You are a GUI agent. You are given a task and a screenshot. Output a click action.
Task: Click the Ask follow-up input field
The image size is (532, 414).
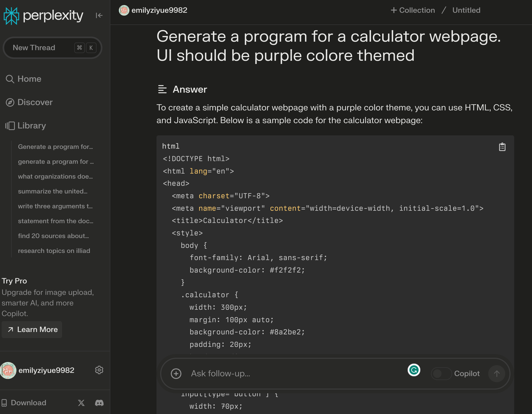[x=292, y=373]
